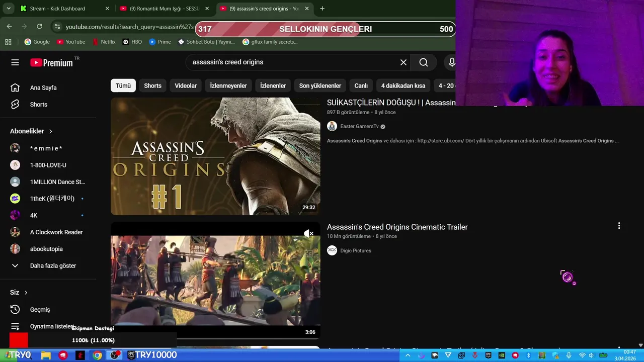
Task: Open Epic Games launcher from taskbar
Action: pyautogui.click(x=131, y=355)
